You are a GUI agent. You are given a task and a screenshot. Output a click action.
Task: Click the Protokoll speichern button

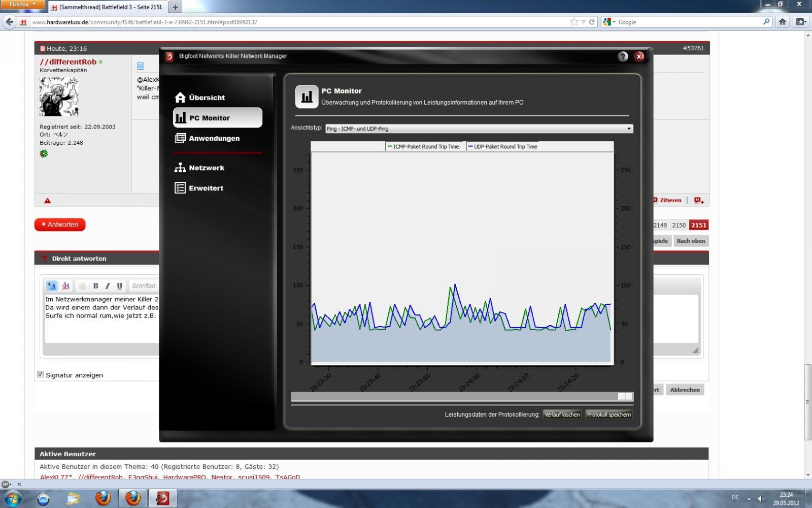coord(609,415)
